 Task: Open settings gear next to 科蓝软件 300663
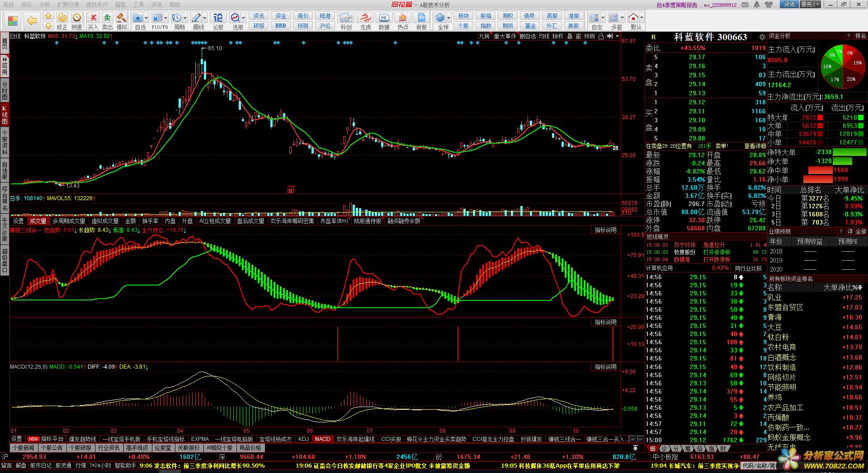762,37
